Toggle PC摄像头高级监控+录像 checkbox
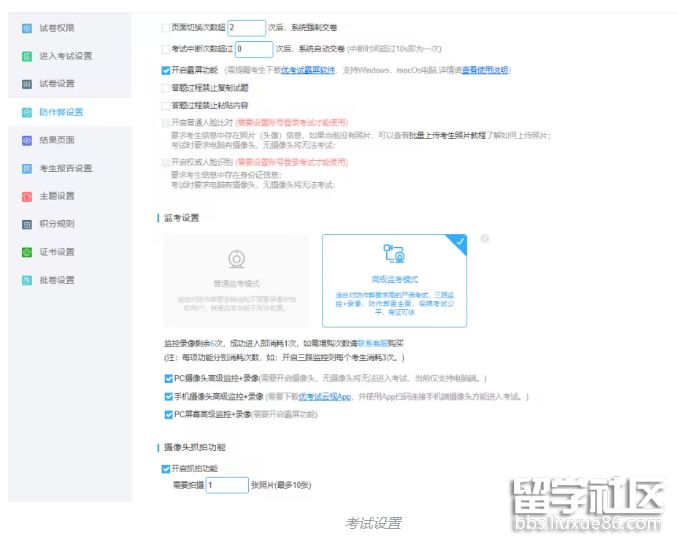 [166, 379]
